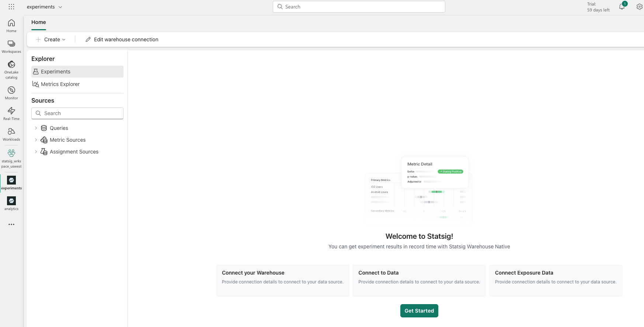The width and height of the screenshot is (644, 327).
Task: Focus the top global Search field
Action: coord(359,7)
